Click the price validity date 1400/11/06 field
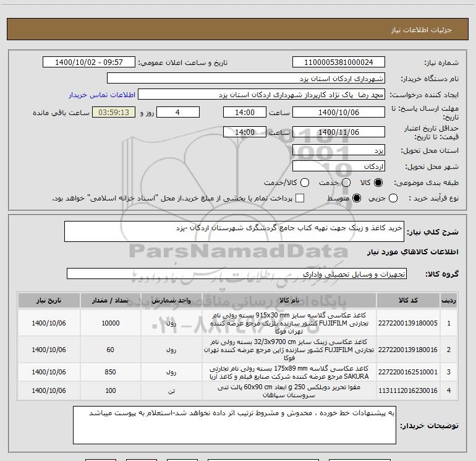476x461 pixels. point(339,132)
